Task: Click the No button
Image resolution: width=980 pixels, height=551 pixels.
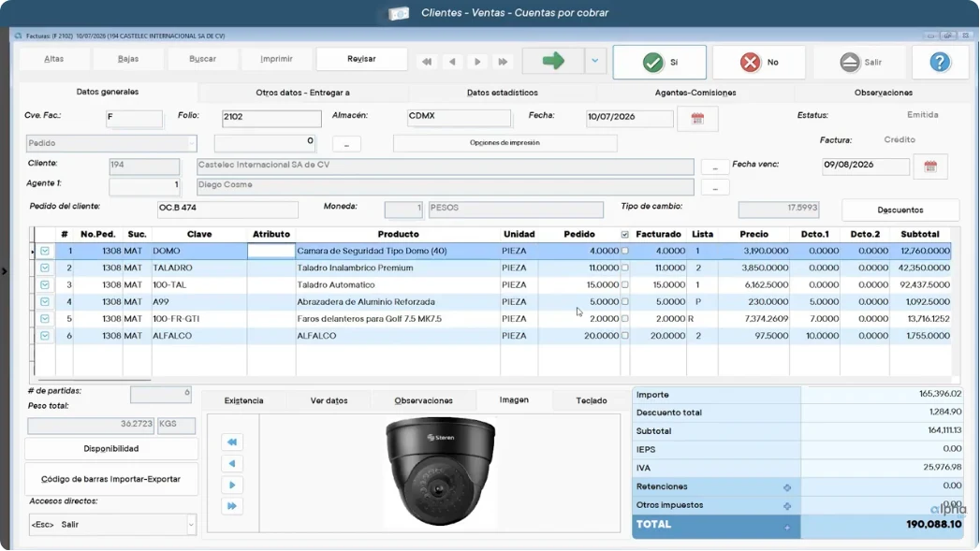Action: (x=759, y=62)
